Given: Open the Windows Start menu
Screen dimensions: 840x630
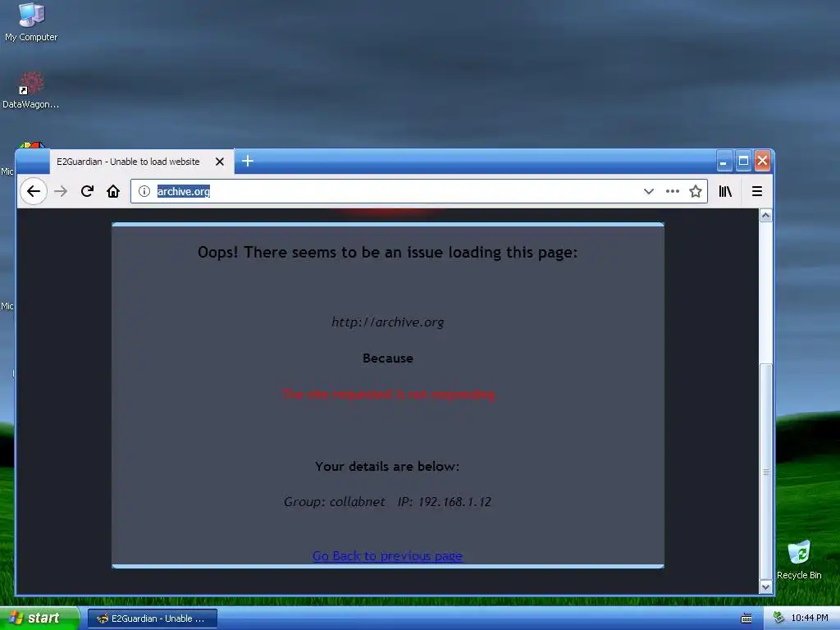Looking at the screenshot, I should click(39, 619).
